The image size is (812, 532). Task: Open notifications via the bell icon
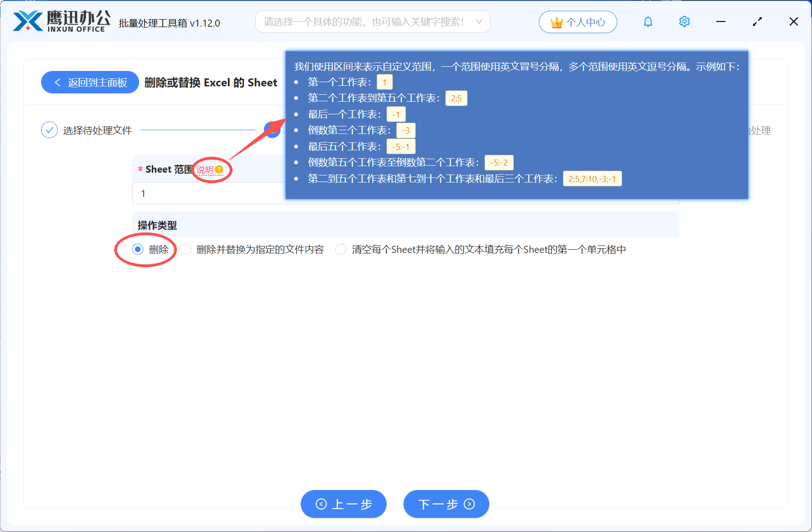[648, 21]
